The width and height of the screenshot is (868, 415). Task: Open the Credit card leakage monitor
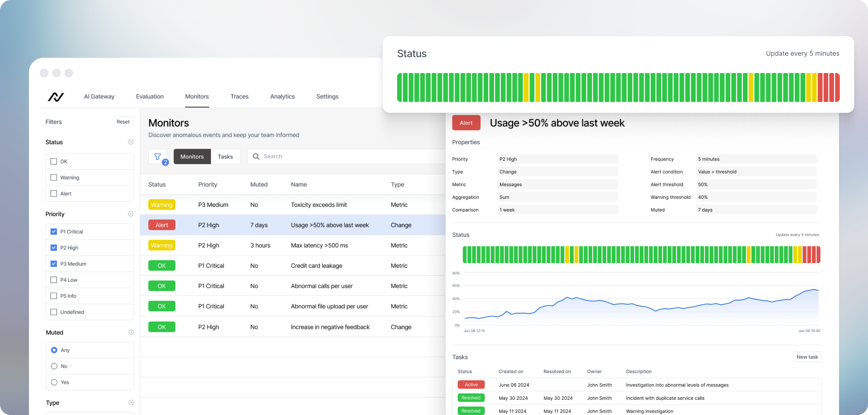[293, 266]
